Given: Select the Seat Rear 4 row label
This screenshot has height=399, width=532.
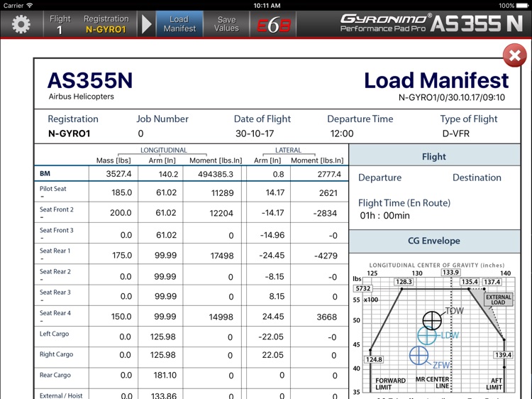Looking at the screenshot, I should pos(55,313).
